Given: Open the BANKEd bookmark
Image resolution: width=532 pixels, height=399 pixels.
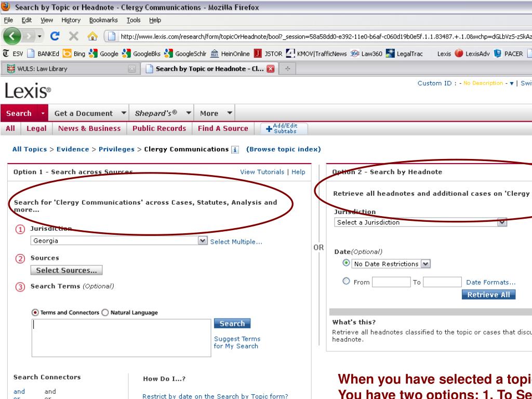Looking at the screenshot, I should (43, 54).
